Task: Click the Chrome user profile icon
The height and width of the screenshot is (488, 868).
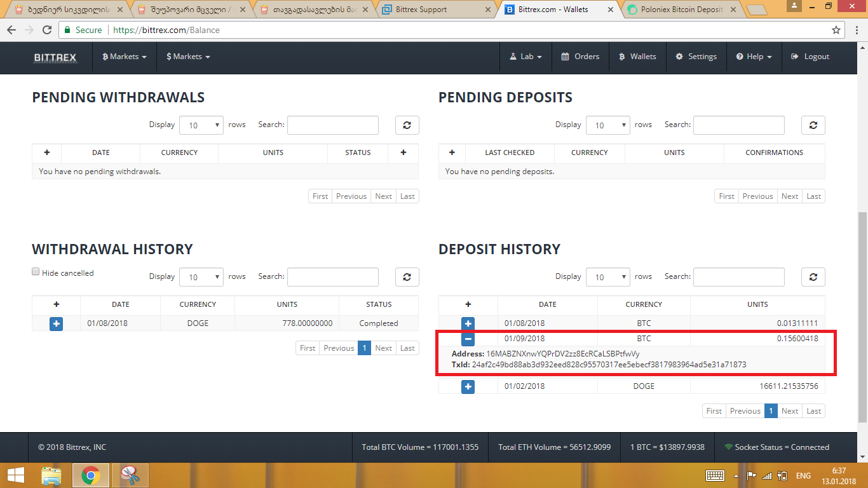Action: click(795, 6)
